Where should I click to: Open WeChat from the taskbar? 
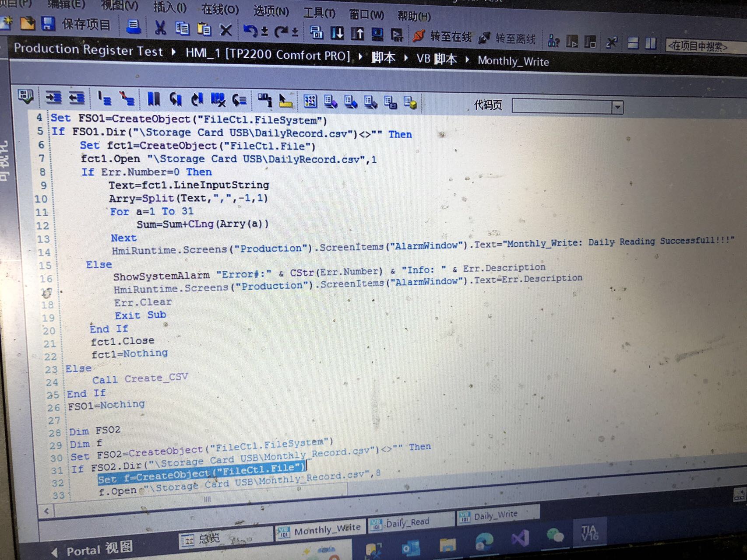coord(555,535)
